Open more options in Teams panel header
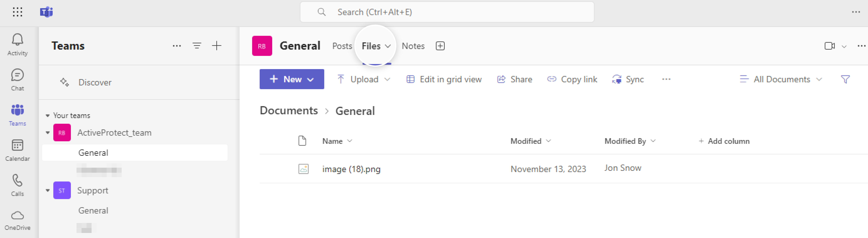Screen dimensions: 868x238 click(x=177, y=46)
